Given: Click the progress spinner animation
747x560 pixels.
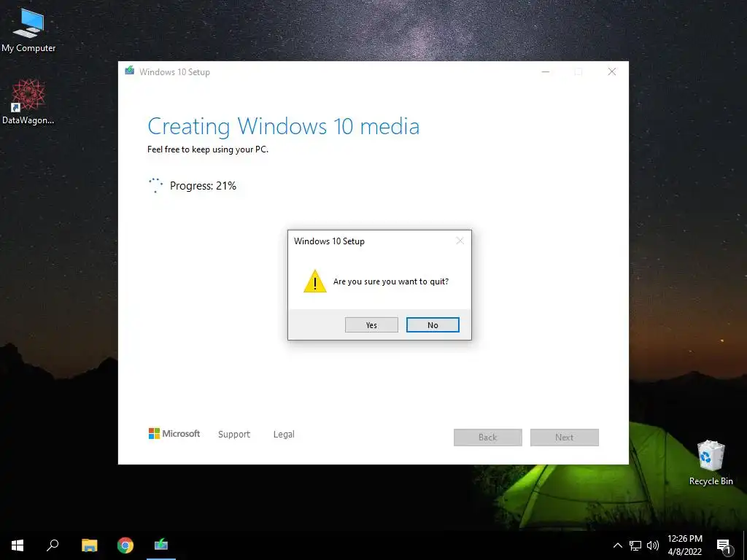Looking at the screenshot, I should pyautogui.click(x=155, y=185).
